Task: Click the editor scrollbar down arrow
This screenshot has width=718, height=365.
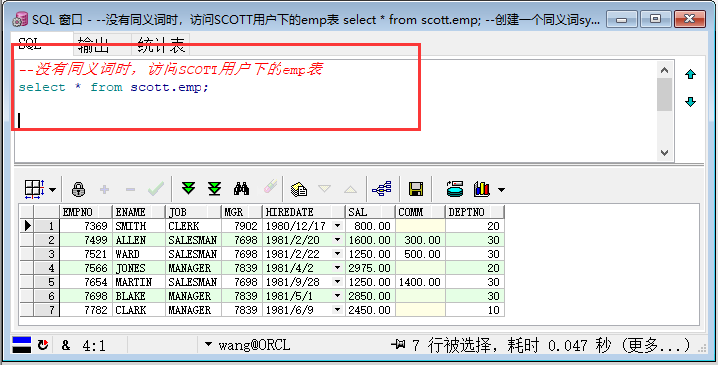Action: [x=664, y=153]
